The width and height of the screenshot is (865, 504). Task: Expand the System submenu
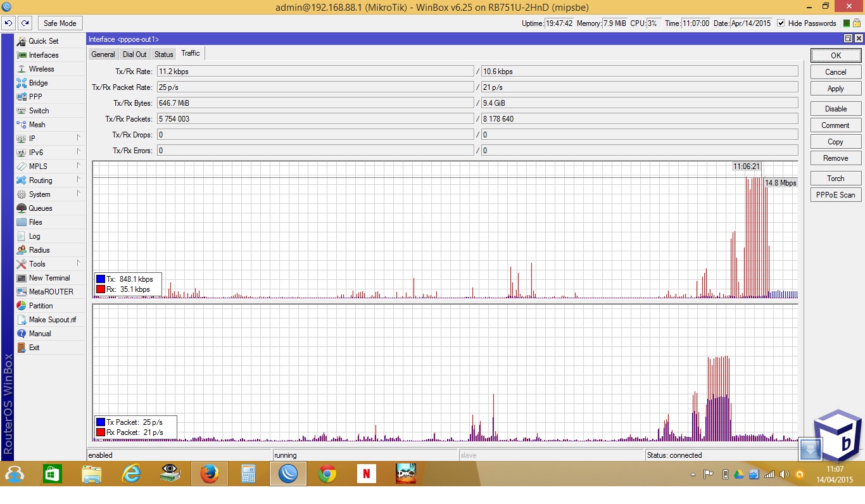tap(79, 194)
